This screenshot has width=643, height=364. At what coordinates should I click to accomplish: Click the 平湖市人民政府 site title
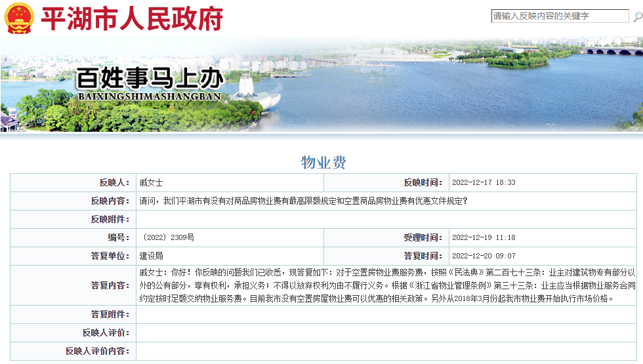[x=132, y=19]
